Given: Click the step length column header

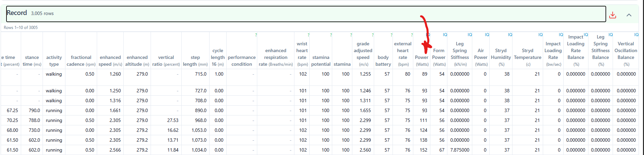Looking at the screenshot, I should (195, 61).
